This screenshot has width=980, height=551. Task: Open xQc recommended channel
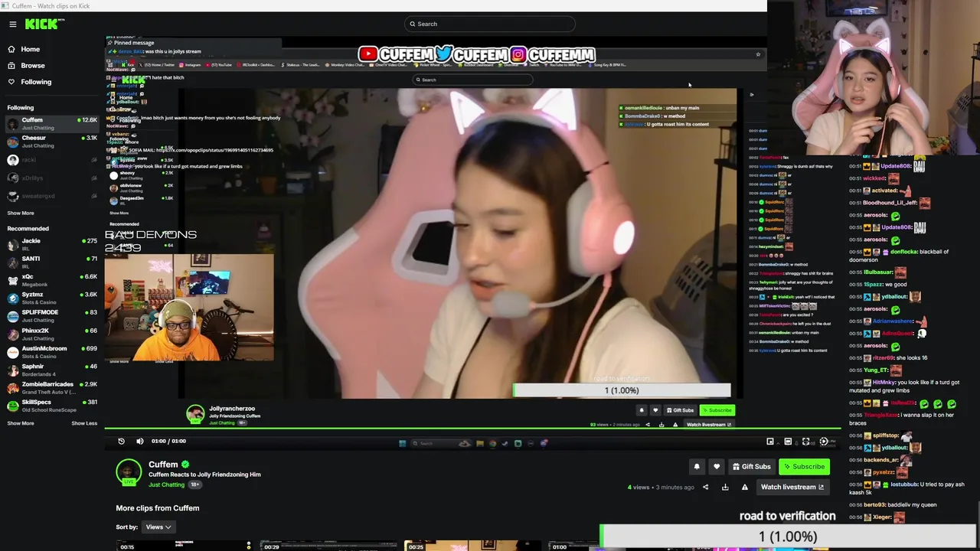[52, 280]
